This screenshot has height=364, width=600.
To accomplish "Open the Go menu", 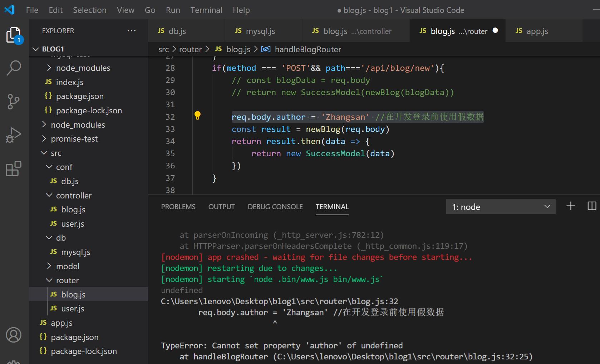I will pos(150,10).
